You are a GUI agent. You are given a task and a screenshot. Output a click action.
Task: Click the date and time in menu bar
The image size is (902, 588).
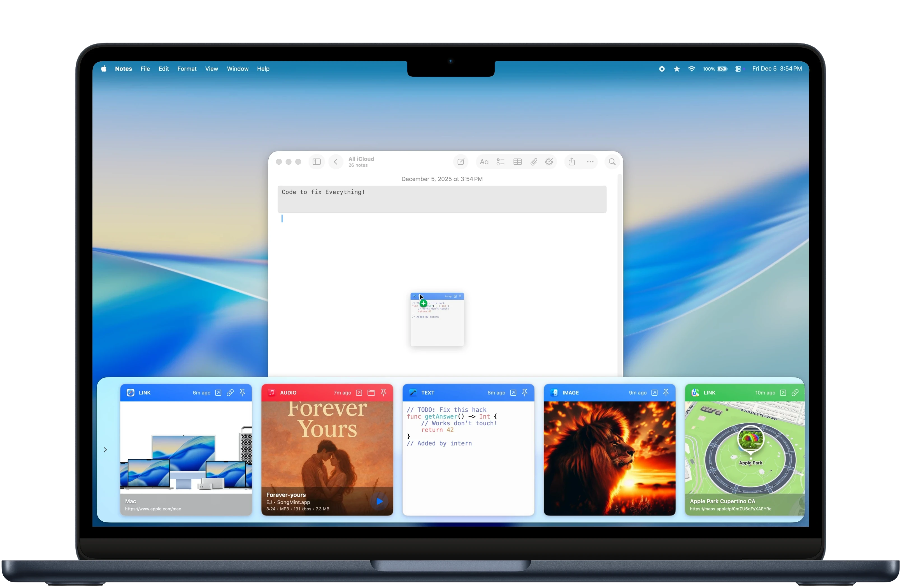click(777, 69)
